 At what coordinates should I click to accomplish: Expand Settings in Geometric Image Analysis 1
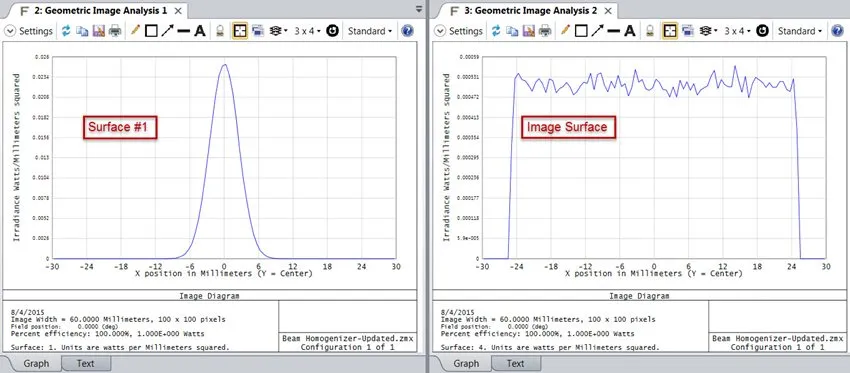click(28, 31)
